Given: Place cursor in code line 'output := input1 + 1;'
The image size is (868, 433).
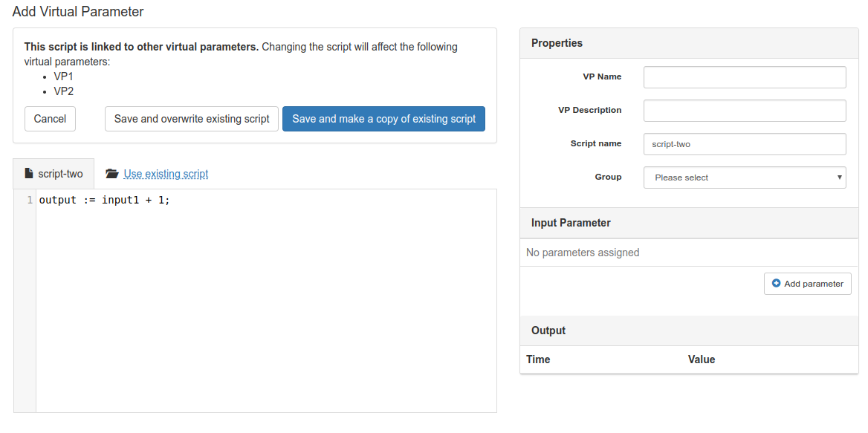Looking at the screenshot, I should pyautogui.click(x=104, y=201).
